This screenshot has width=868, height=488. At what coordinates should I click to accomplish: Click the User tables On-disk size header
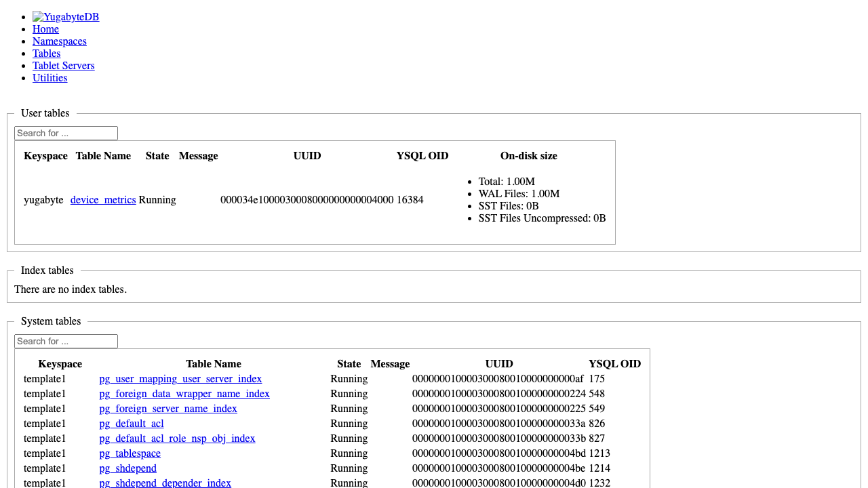(529, 156)
